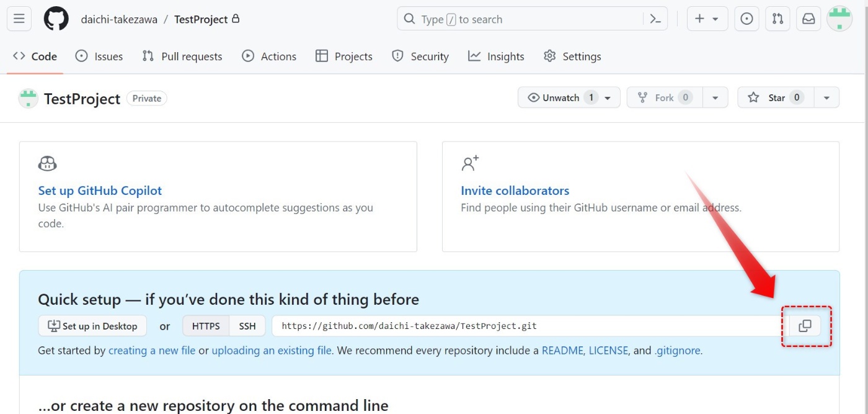868x414 pixels.
Task: Open the notifications inbox icon
Action: click(808, 19)
